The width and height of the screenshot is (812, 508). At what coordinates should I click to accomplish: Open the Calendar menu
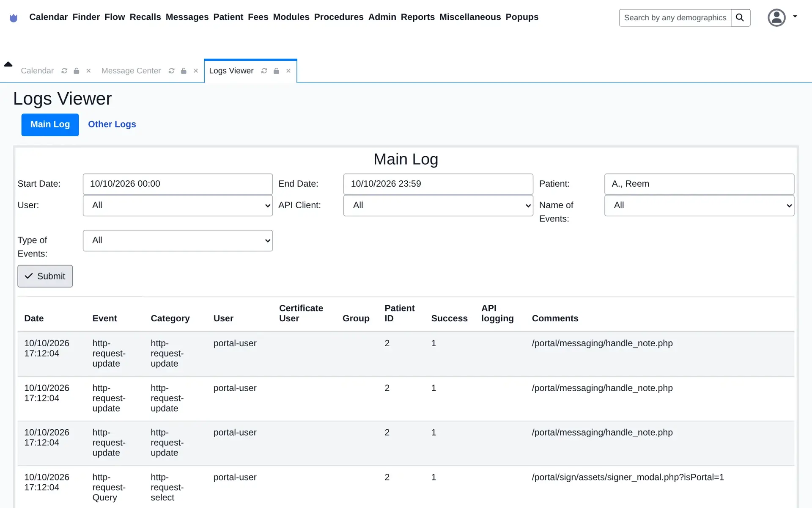pos(48,17)
